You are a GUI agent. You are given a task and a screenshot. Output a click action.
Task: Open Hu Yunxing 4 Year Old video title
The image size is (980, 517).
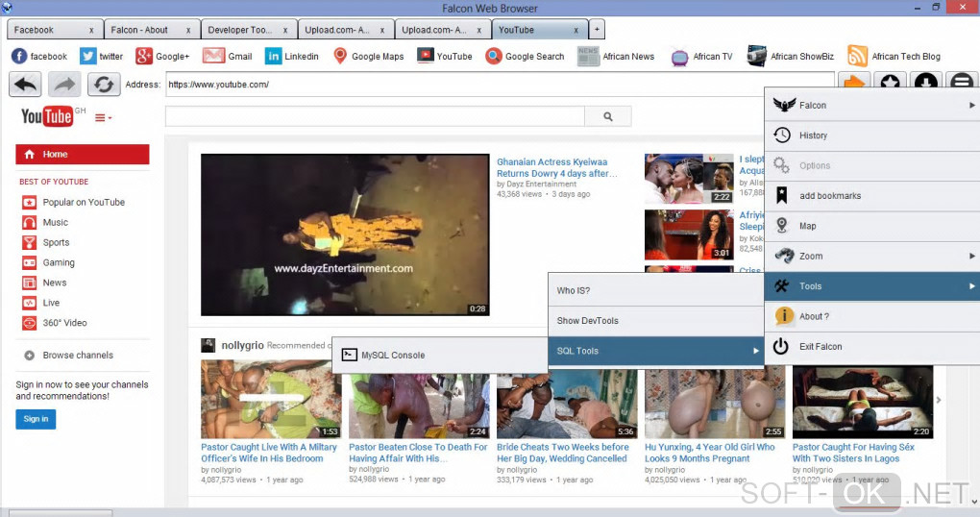[x=709, y=453]
